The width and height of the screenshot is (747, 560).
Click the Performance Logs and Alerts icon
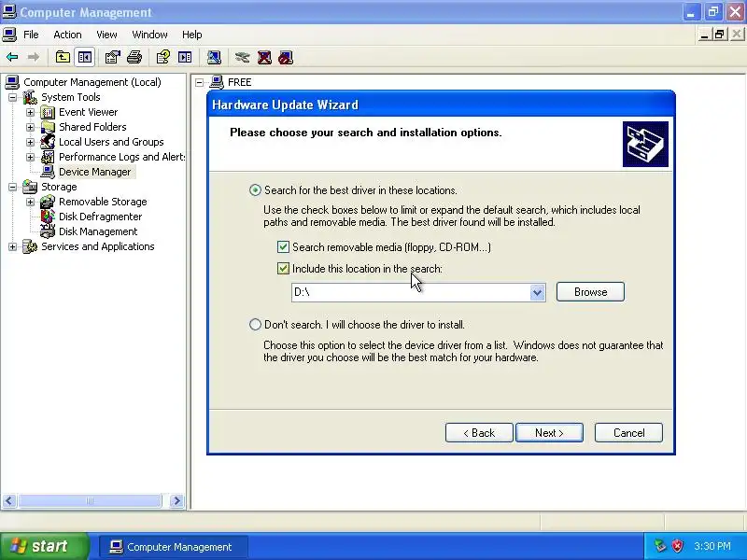pyautogui.click(x=48, y=157)
